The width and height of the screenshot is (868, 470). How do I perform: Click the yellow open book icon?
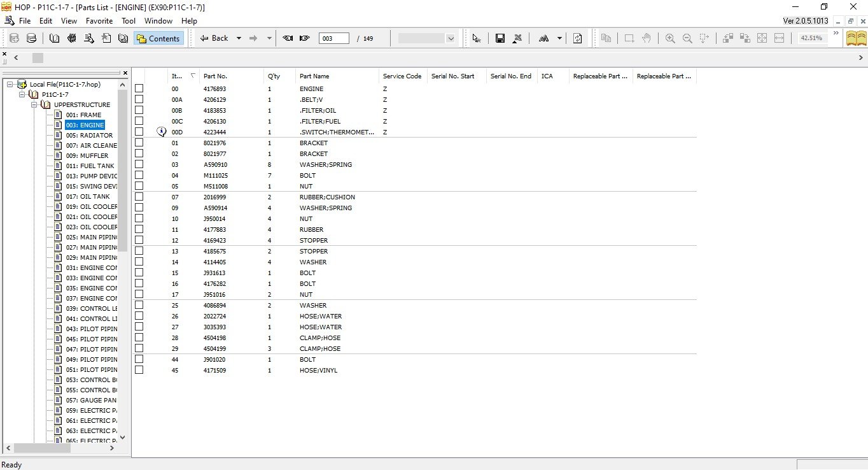click(855, 38)
